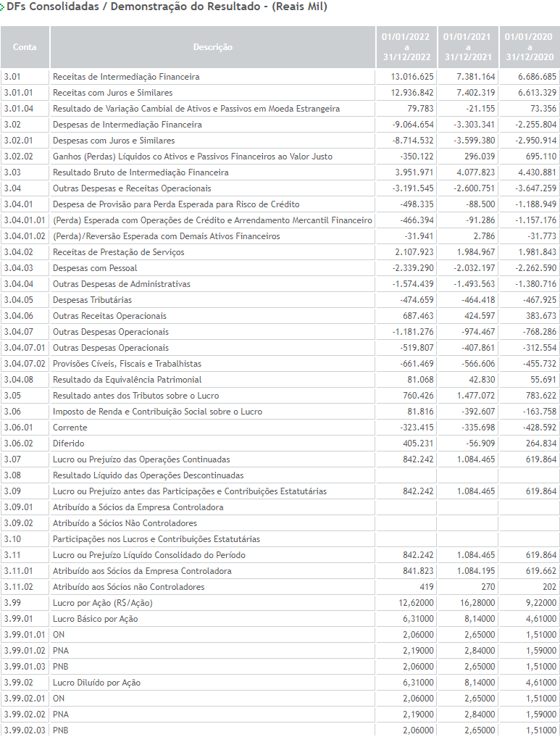Select the 01/01/2022 a 31/12/2022 column header
The width and height of the screenshot is (560, 737).
pyautogui.click(x=406, y=47)
